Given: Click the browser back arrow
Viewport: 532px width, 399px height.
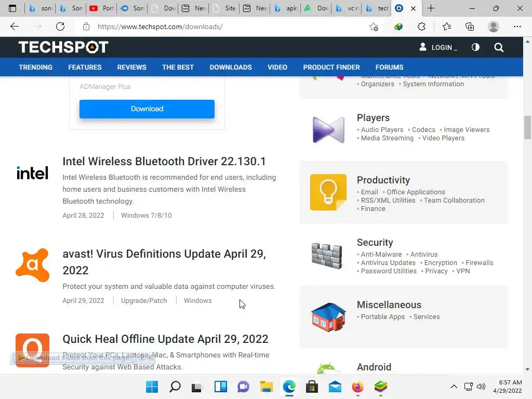Looking at the screenshot, I should tap(14, 26).
